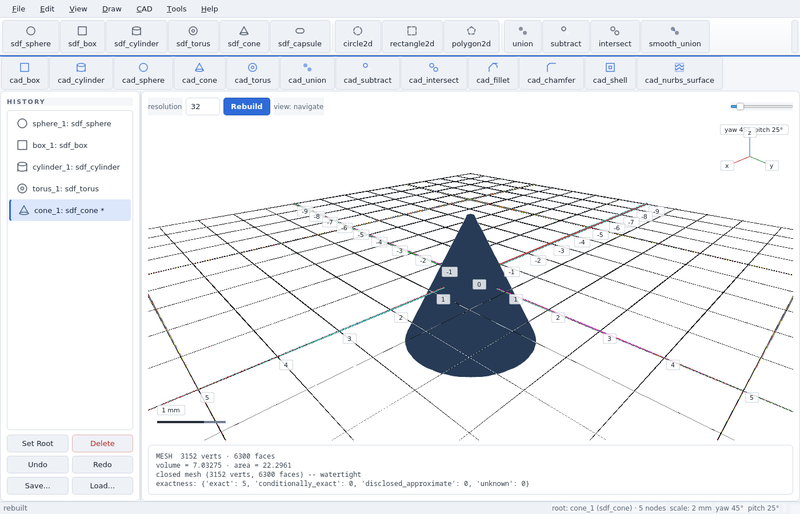Click the '1 mm' scale bar label
The height and width of the screenshot is (514, 800).
pos(170,410)
